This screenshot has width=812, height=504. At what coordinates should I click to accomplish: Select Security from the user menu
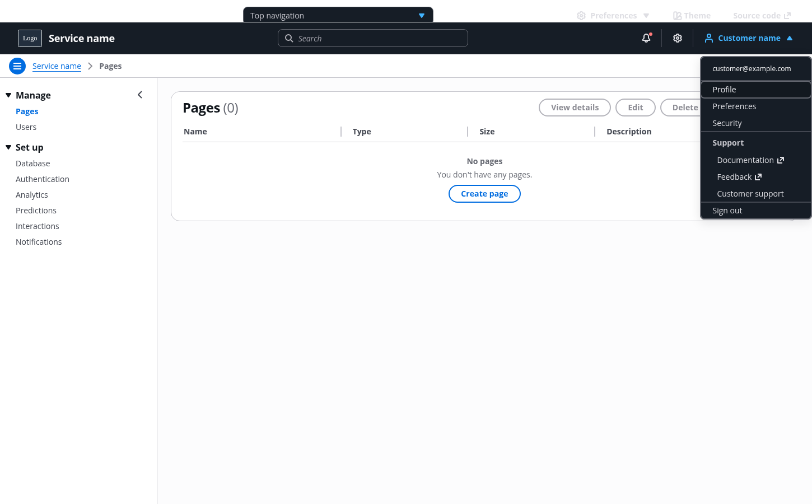click(727, 123)
